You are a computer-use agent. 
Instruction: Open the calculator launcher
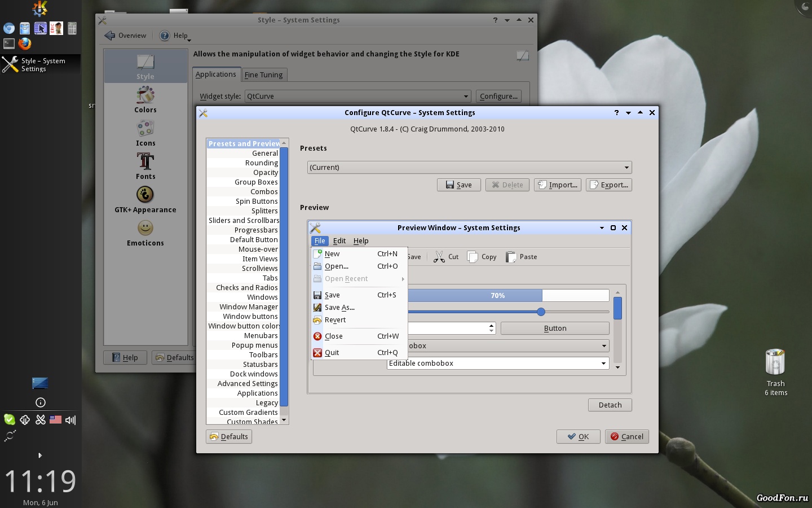point(72,28)
